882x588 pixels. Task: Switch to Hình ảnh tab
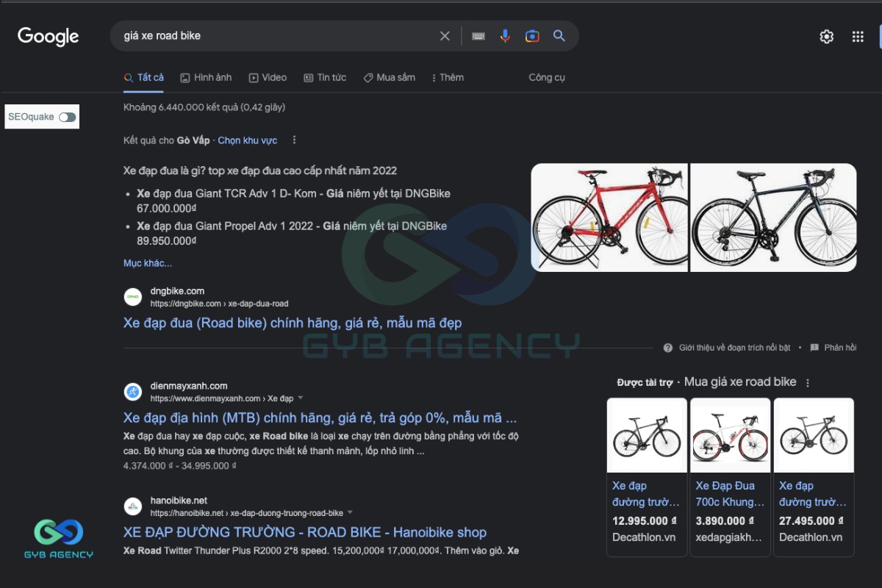point(206,77)
